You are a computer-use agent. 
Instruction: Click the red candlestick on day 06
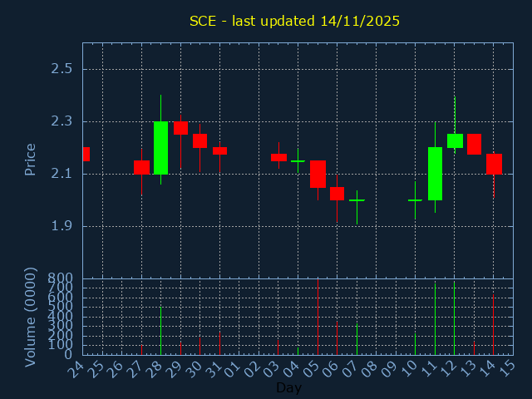pyautogui.click(x=337, y=194)
